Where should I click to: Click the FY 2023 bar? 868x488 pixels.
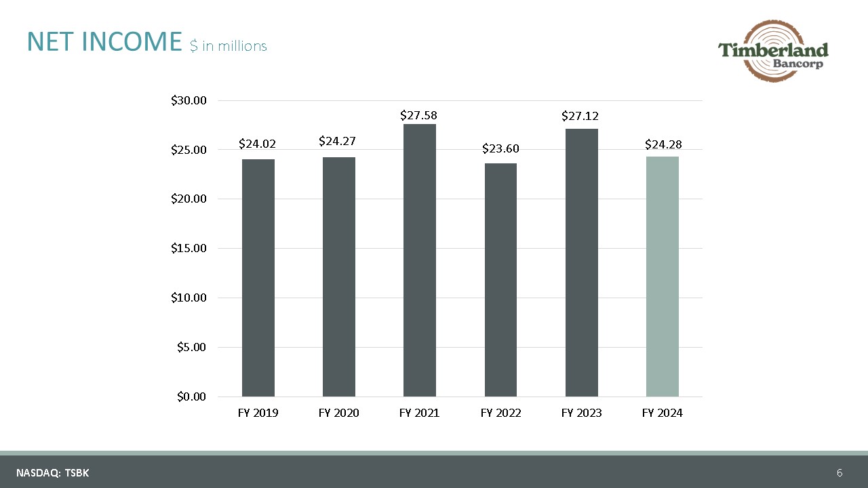click(582, 262)
